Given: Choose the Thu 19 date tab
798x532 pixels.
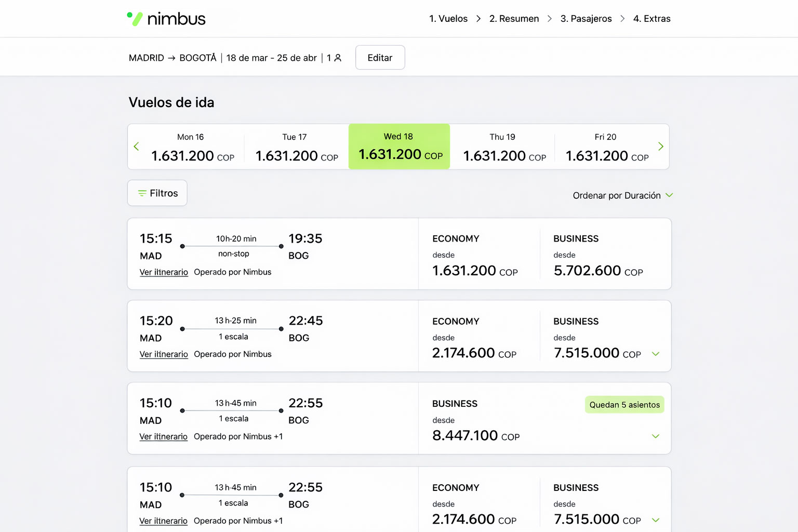Looking at the screenshot, I should [503, 147].
